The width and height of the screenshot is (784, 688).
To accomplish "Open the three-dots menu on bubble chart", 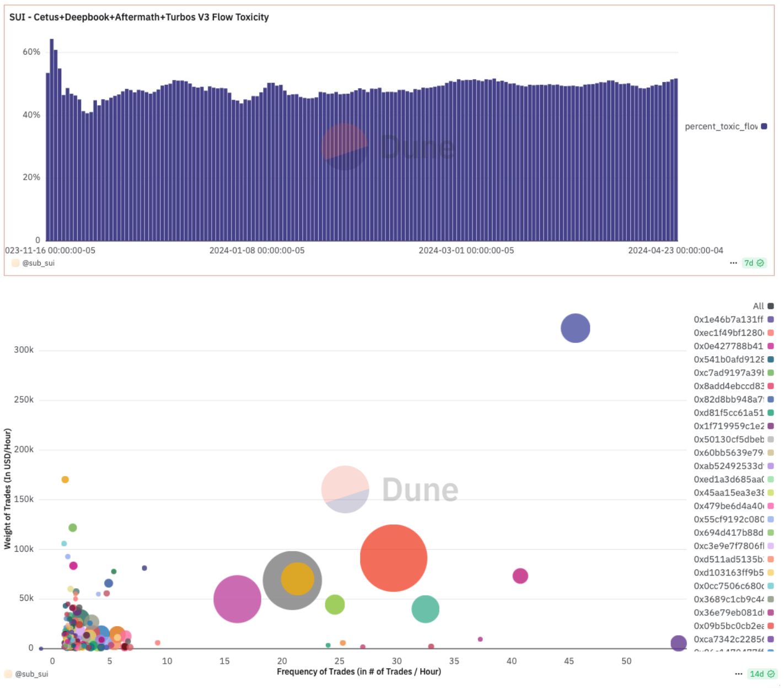I will [x=738, y=674].
